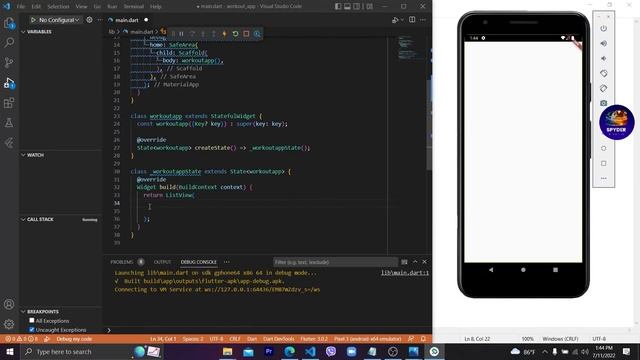
Task: Click Spaces: 2 indentation in status bar
Action: [193, 339]
